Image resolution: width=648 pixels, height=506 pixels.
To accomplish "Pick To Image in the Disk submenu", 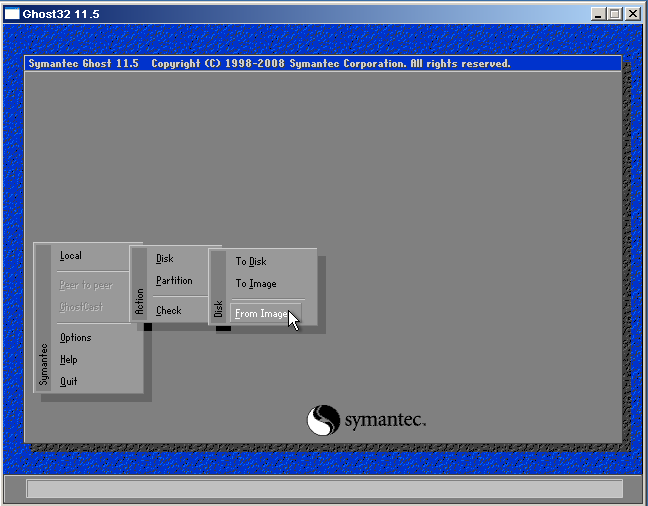I will (256, 284).
